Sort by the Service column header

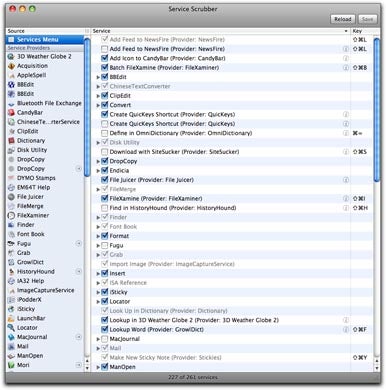click(x=220, y=31)
